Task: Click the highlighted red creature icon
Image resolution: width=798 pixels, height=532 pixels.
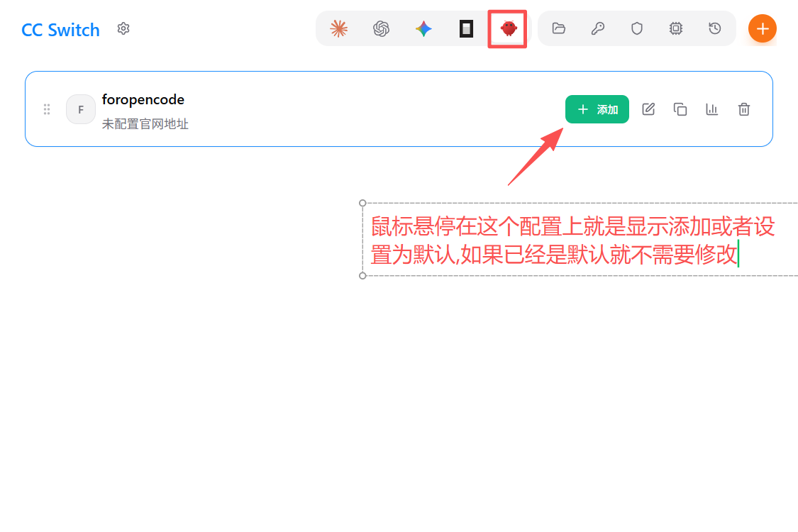Action: (508, 28)
